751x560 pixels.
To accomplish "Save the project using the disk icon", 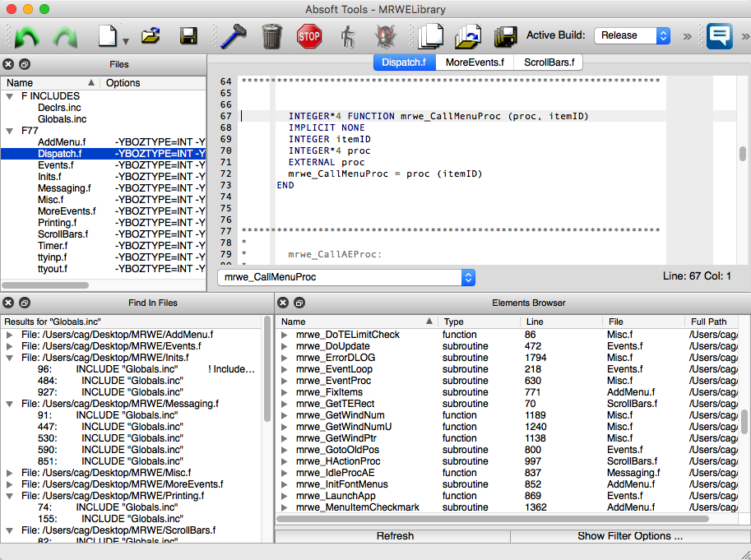I will pos(188,35).
